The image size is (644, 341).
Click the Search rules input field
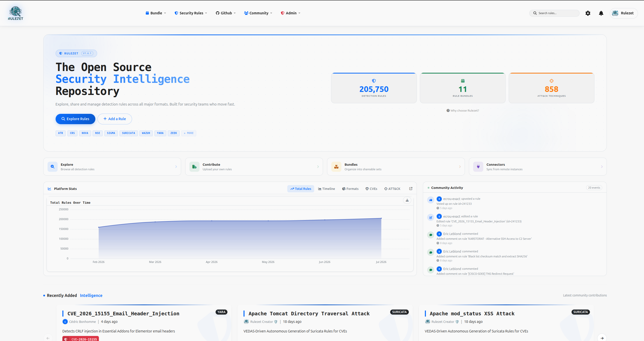(x=554, y=13)
